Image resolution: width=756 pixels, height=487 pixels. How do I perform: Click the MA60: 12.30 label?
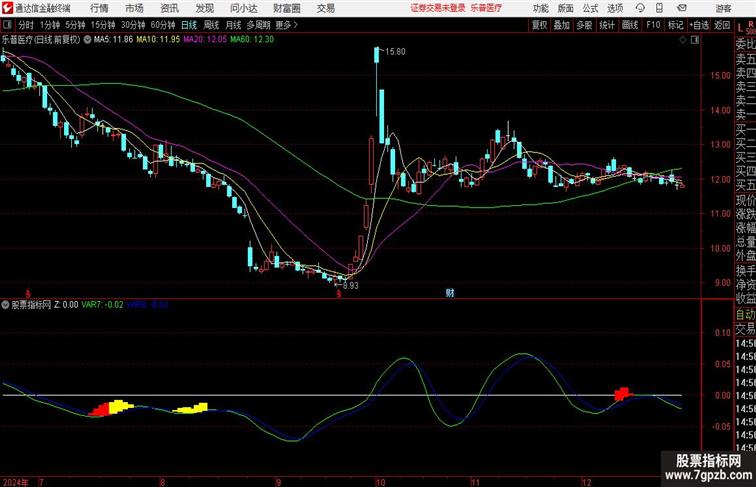pyautogui.click(x=252, y=40)
